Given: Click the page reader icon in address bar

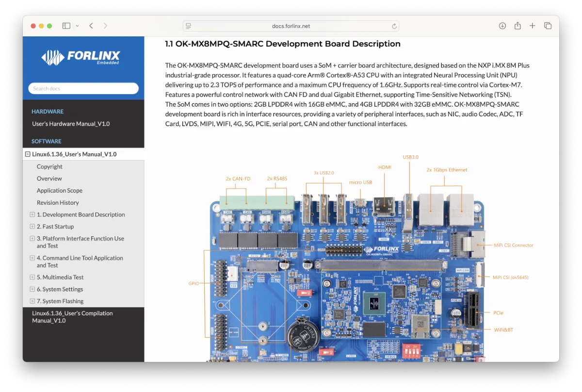Looking at the screenshot, I should point(189,26).
